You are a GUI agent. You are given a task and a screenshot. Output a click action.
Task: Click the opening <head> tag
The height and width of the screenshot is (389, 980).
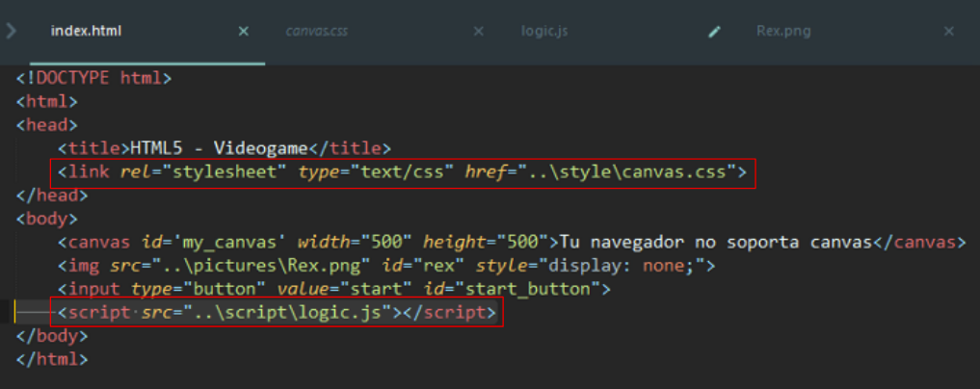pyautogui.click(x=47, y=124)
